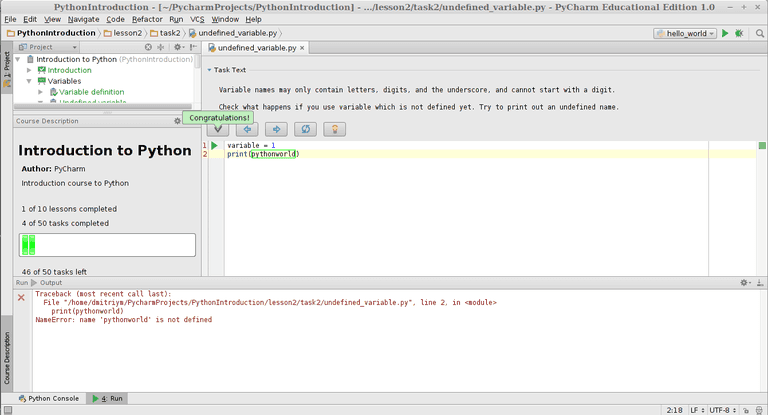The width and height of the screenshot is (768, 415).
Task: Click the scroll from source icon in Project panel
Action: coord(148,47)
